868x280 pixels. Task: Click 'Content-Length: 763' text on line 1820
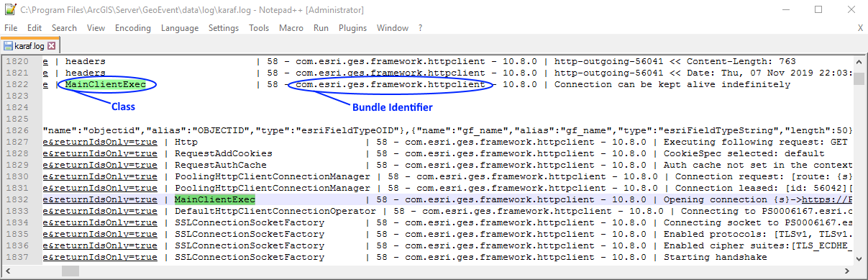(x=741, y=61)
